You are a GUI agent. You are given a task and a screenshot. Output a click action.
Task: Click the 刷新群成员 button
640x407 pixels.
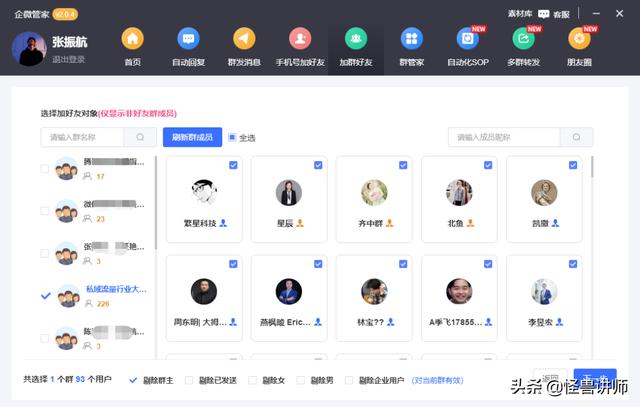(192, 137)
